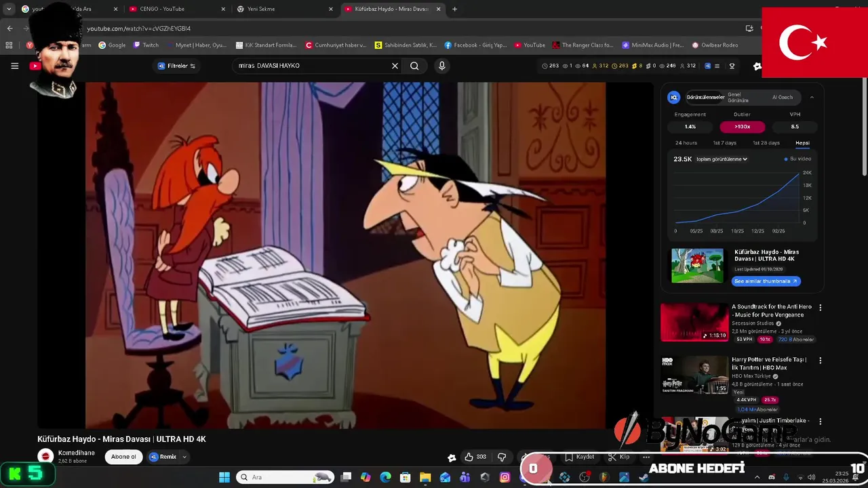This screenshot has width=868, height=488.
Task: Go back with the browser back arrow
Action: (9, 28)
